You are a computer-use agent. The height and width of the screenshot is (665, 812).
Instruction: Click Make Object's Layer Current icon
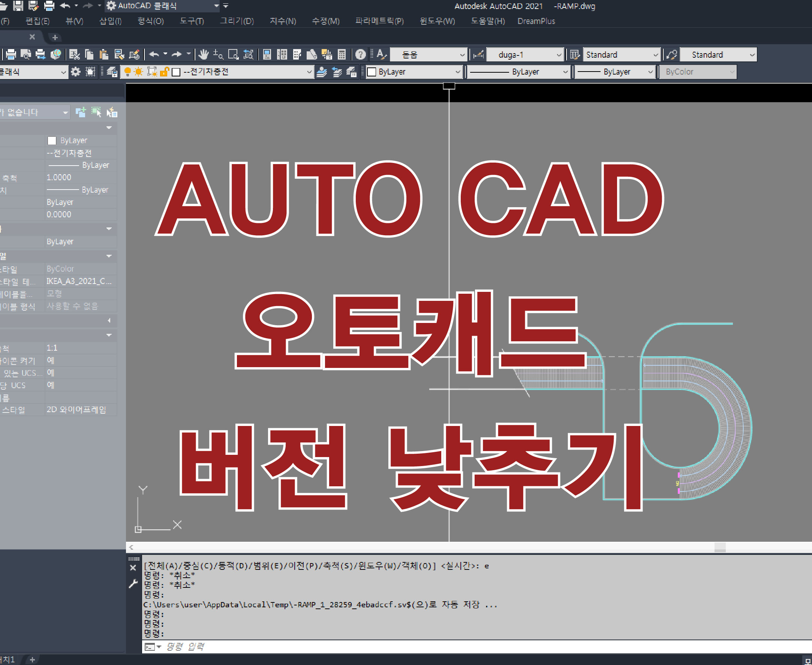[x=322, y=72]
